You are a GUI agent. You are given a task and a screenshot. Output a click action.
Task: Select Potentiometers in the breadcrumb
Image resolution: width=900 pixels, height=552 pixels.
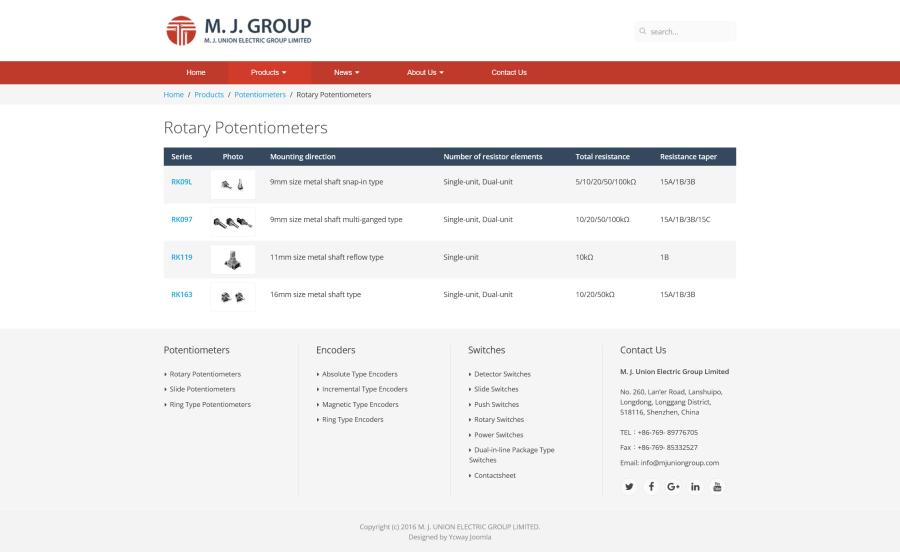[260, 95]
